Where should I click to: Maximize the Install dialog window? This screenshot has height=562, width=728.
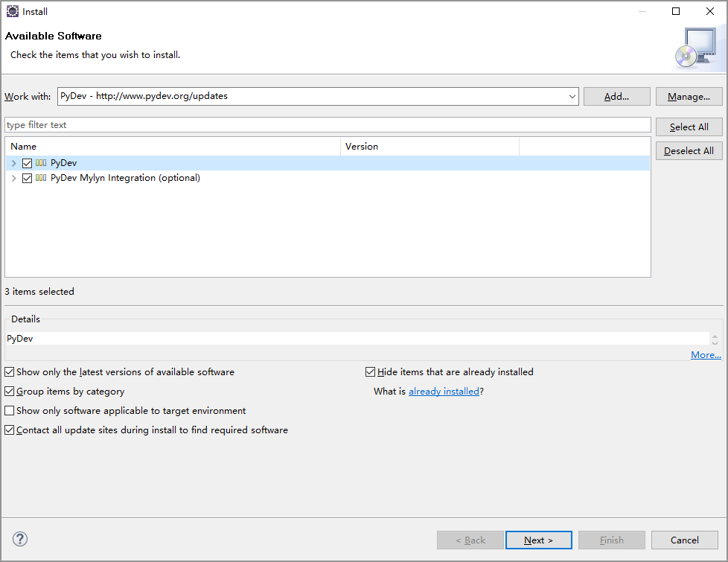click(676, 11)
